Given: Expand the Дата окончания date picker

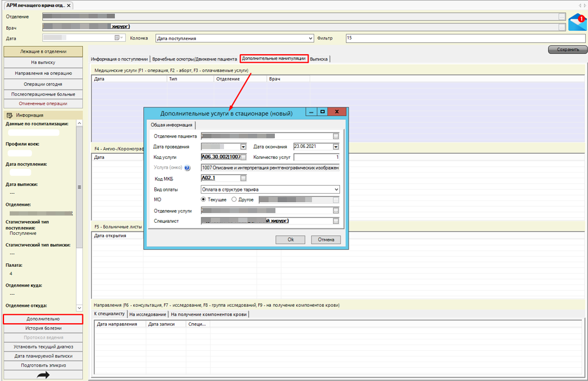Looking at the screenshot, I should [336, 147].
